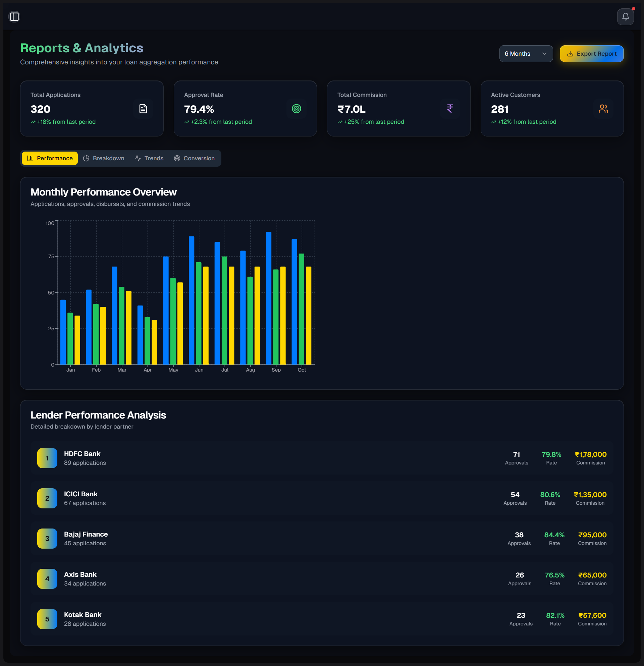644x666 pixels.
Task: Click the chevron arrow in the period selector
Action: (x=544, y=54)
